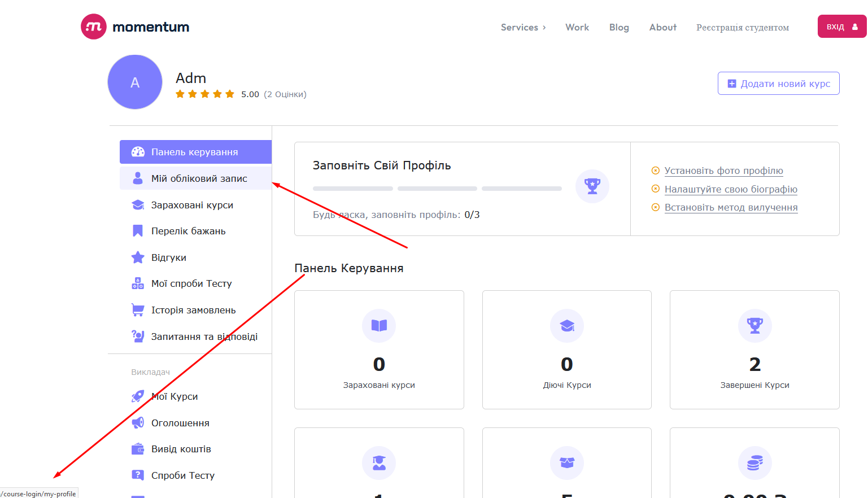Screen dimensions: 868x498
Task: Open Мій обліковий запис
Action: (195, 178)
